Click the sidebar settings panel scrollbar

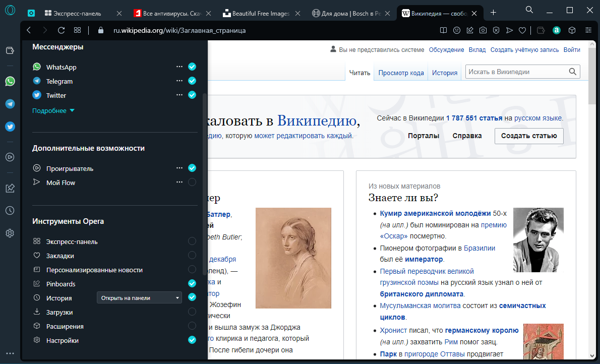(204, 184)
